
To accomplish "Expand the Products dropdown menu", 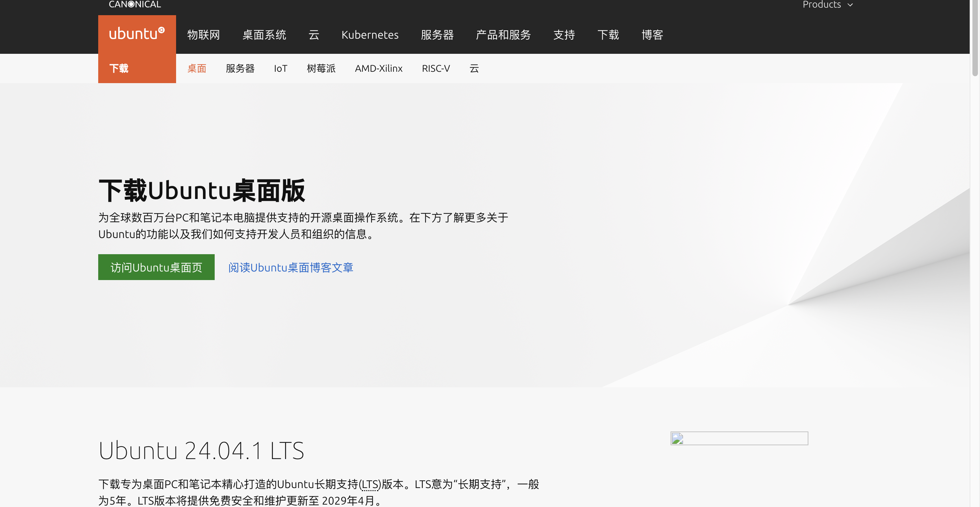I will 828,4.
